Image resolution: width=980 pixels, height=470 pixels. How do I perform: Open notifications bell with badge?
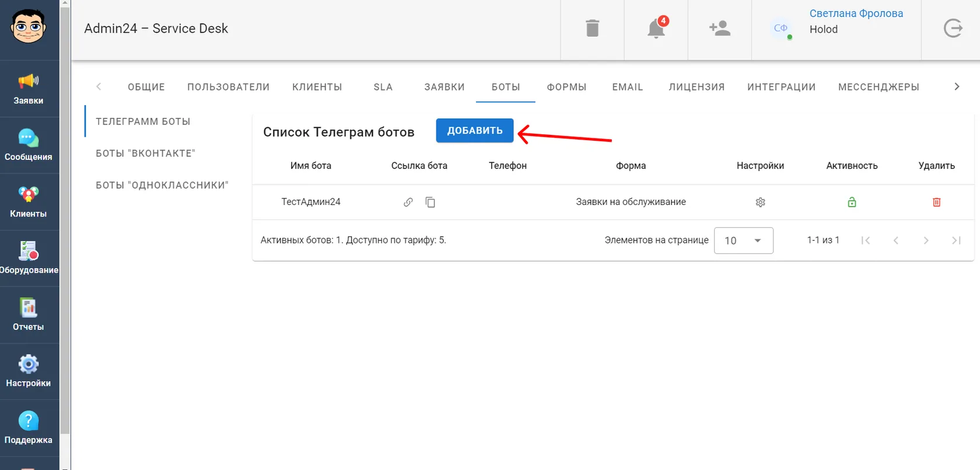(657, 27)
